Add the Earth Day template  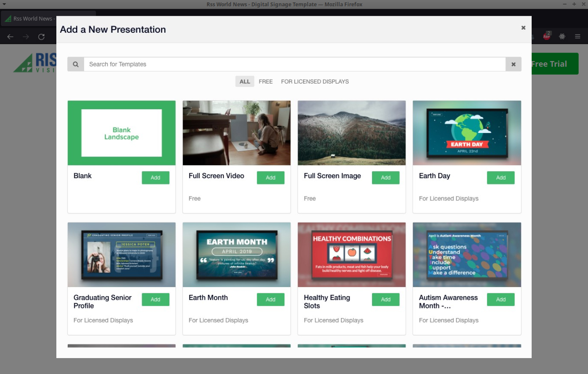[501, 178]
